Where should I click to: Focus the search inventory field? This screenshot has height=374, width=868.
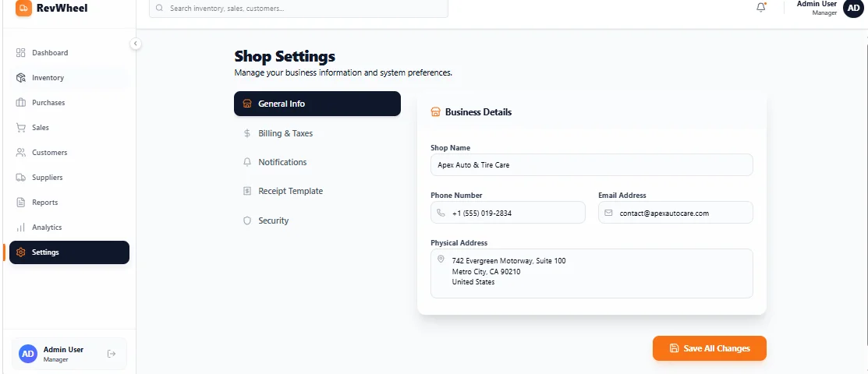[299, 9]
